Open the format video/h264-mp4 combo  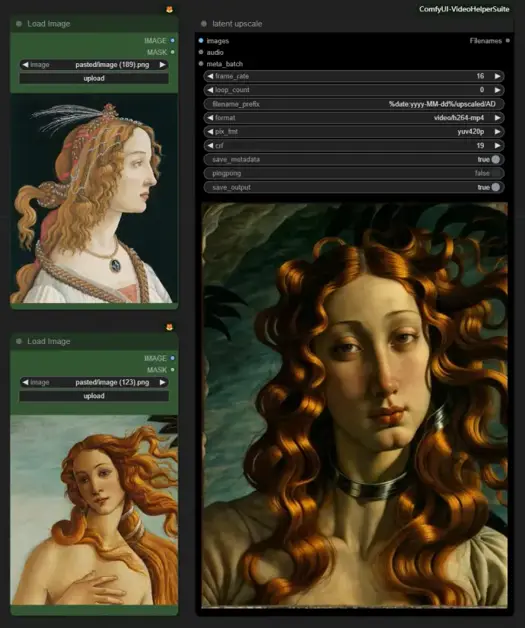[354, 118]
